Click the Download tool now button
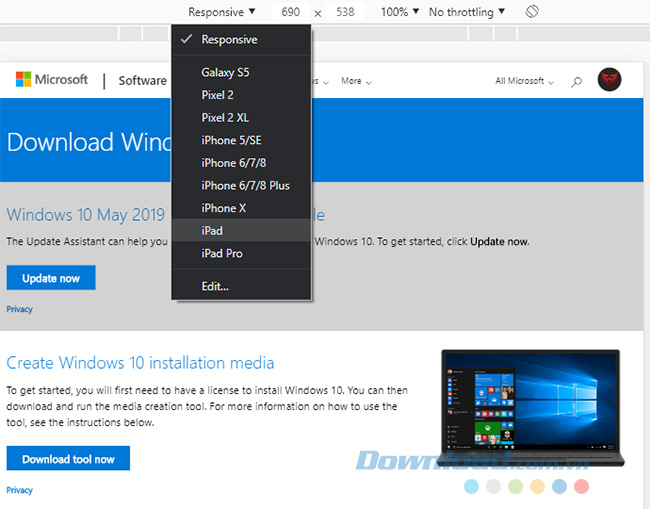650x509 pixels. pyautogui.click(x=68, y=458)
